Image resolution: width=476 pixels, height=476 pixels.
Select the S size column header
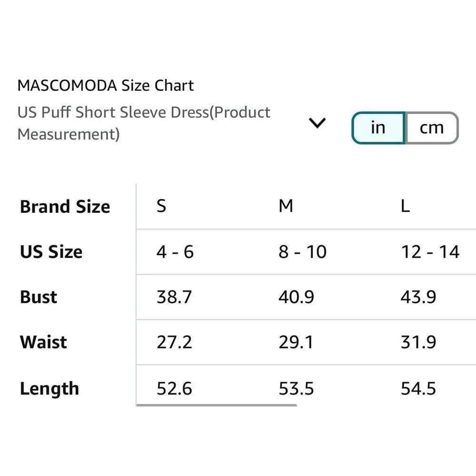[x=161, y=206]
